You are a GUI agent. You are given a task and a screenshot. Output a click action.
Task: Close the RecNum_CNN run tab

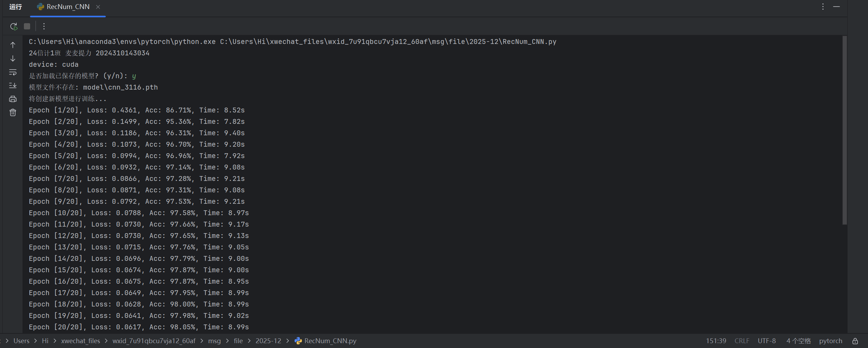click(98, 7)
